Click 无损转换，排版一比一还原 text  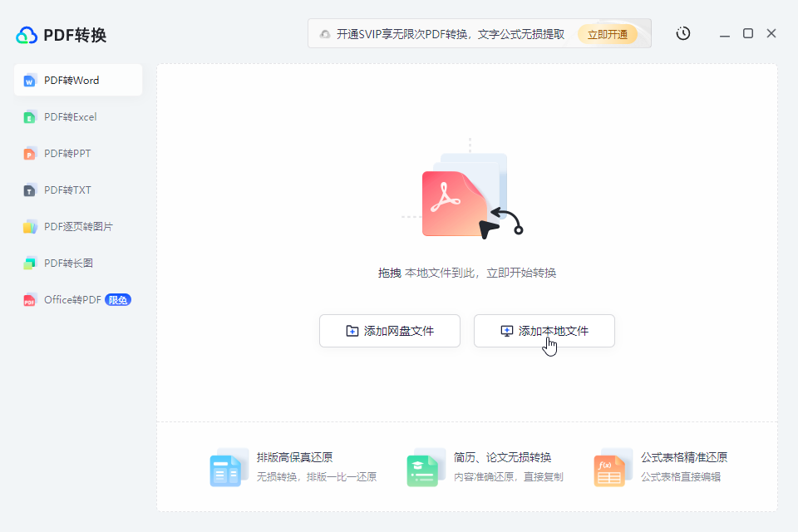point(317,477)
